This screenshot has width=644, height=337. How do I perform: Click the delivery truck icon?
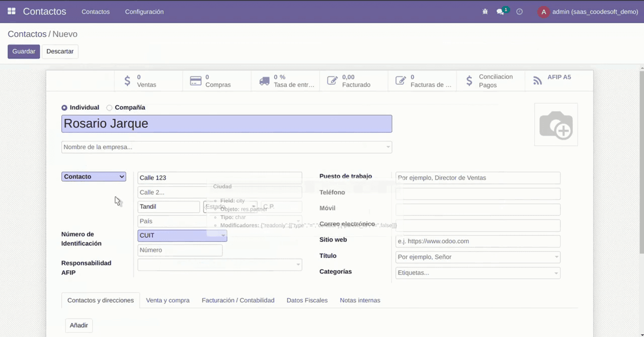pos(264,81)
